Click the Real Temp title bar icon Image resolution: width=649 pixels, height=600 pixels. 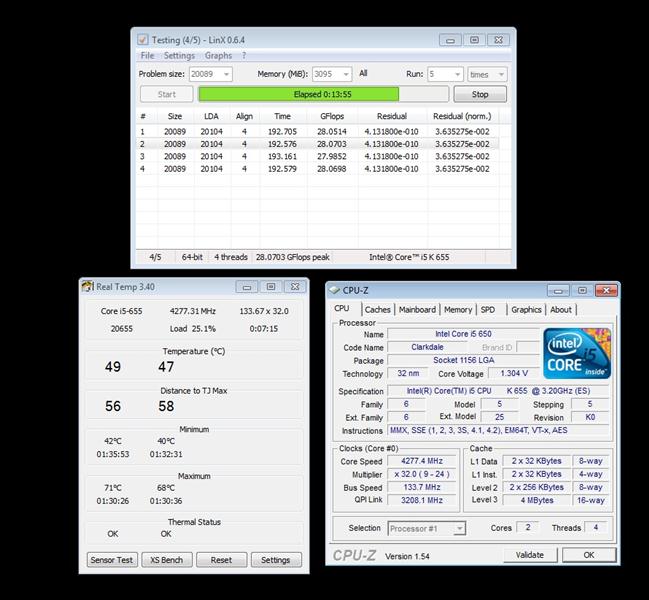[87, 287]
